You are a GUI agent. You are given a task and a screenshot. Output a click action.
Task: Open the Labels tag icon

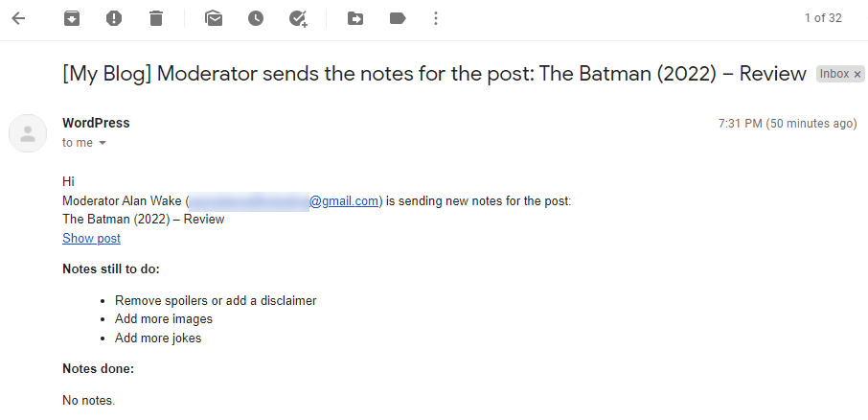pyautogui.click(x=398, y=18)
